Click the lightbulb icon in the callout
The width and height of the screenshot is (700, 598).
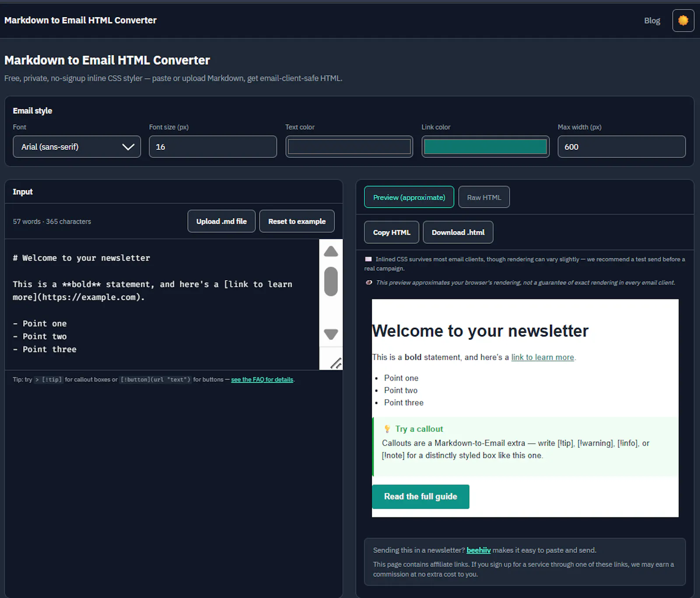[387, 429]
